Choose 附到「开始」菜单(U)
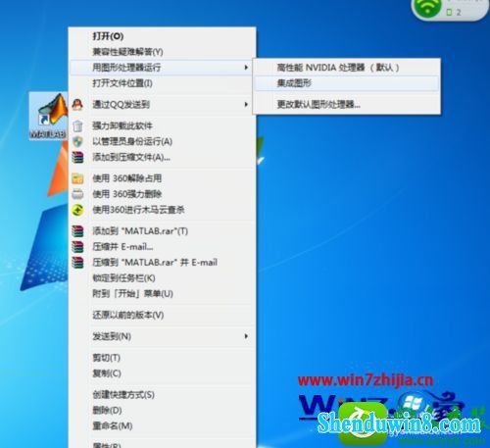490x448 pixels. coord(162,294)
